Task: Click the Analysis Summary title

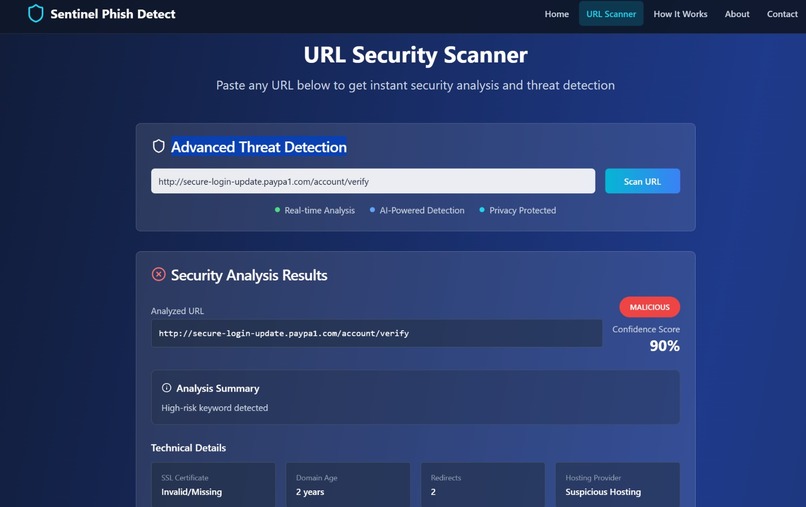Action: click(218, 388)
